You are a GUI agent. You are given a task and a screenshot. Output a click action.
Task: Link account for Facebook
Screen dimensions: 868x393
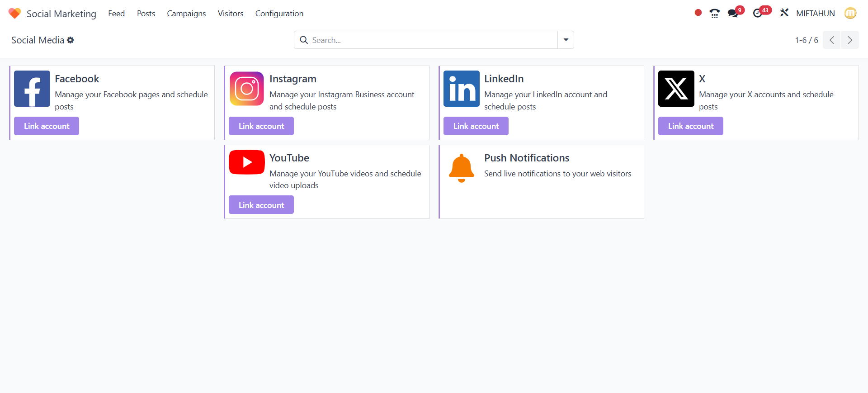point(47,126)
